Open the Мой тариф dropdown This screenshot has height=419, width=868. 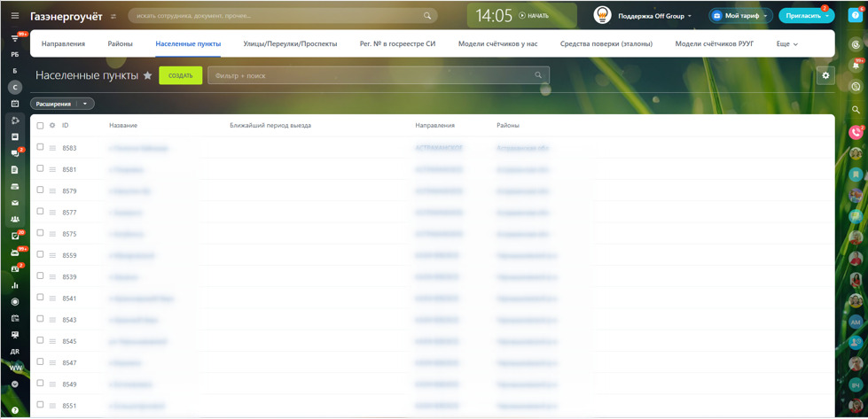(740, 16)
